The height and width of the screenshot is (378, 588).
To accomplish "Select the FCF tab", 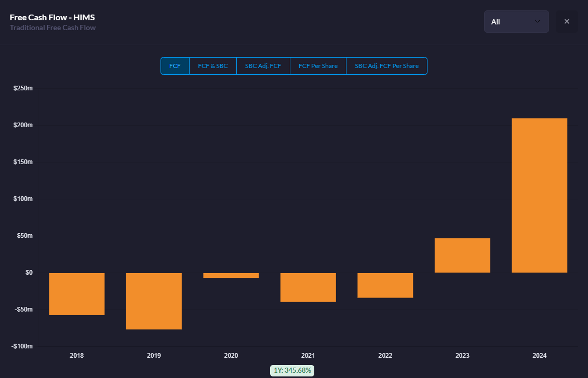I will coord(175,66).
